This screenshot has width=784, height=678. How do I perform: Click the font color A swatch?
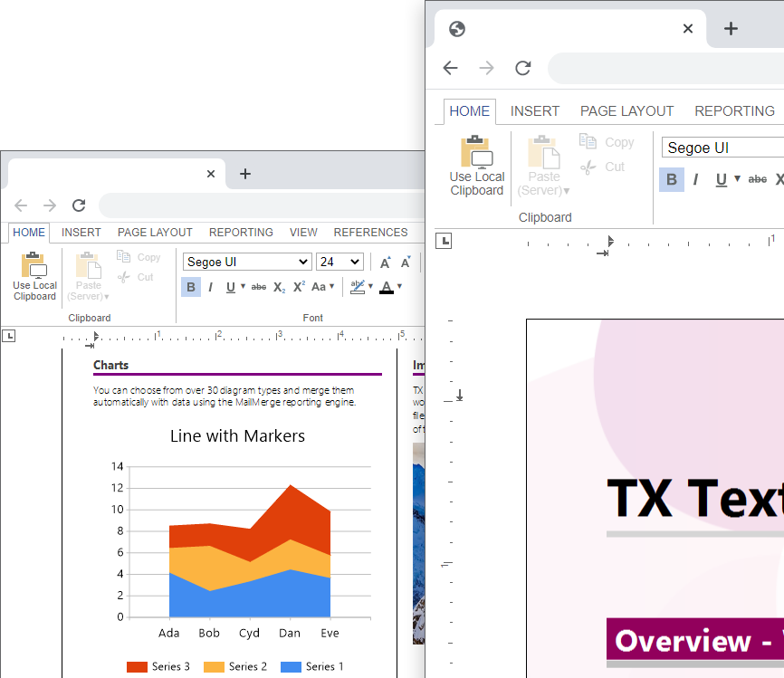coord(387,287)
